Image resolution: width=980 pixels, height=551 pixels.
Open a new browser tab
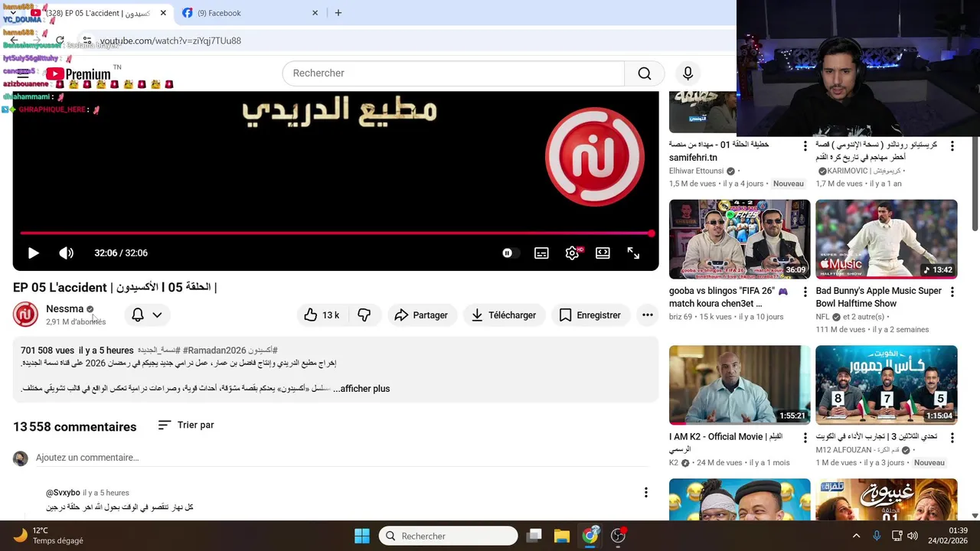pos(338,13)
